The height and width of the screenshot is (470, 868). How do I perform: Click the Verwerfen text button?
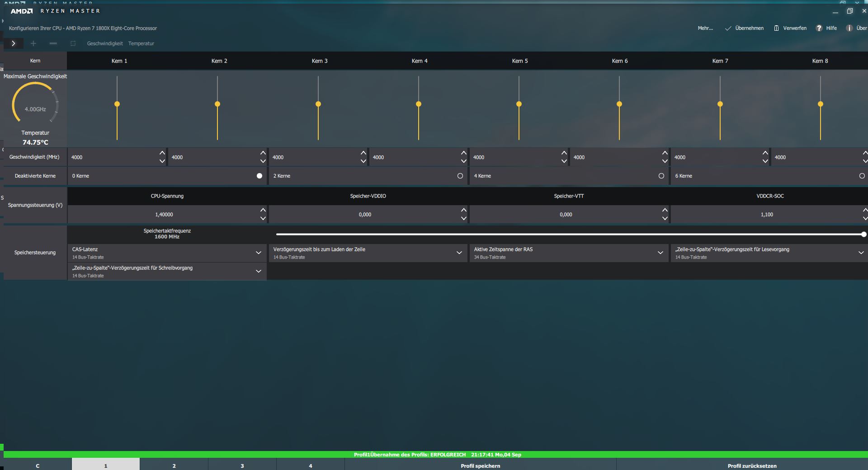click(795, 28)
